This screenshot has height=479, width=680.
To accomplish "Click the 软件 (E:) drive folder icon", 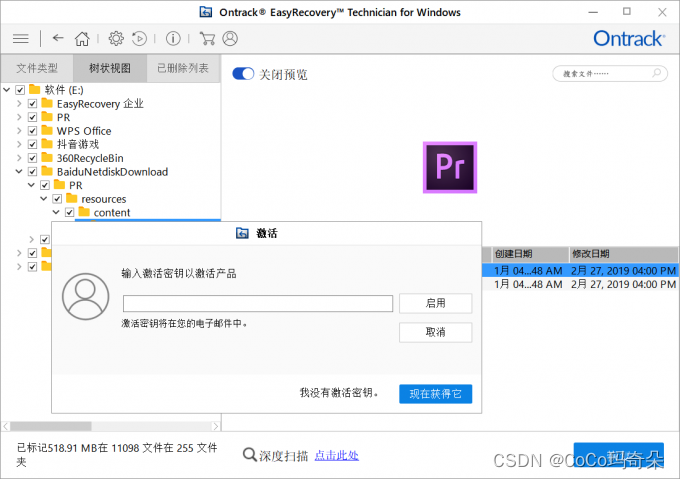I will [x=35, y=90].
